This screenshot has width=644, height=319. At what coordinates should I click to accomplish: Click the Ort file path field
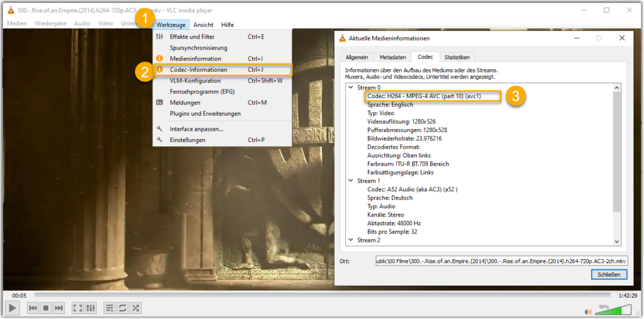501,261
